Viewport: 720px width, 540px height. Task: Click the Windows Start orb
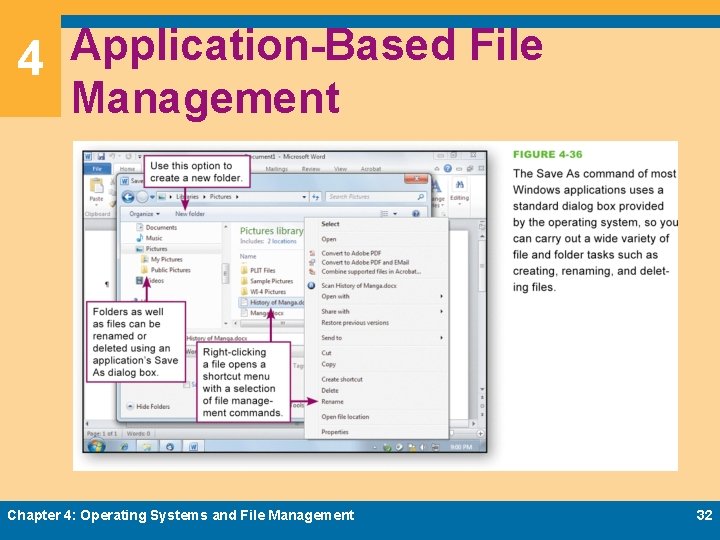[96, 445]
